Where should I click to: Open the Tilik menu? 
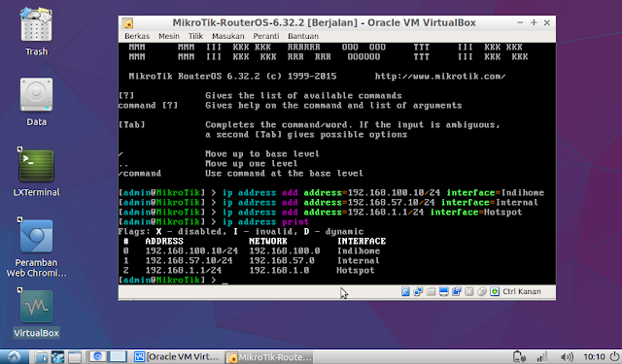pos(195,36)
